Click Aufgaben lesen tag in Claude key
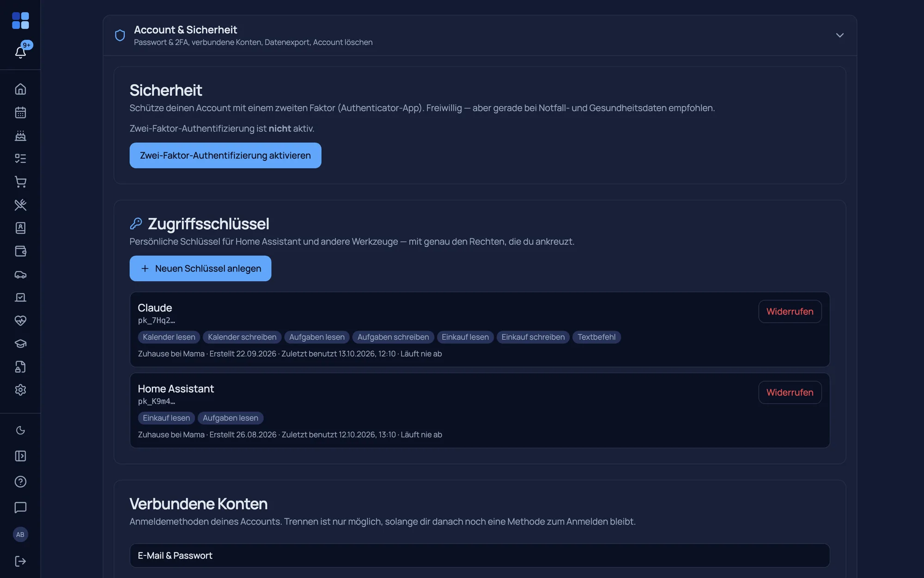This screenshot has height=578, width=924. pos(317,337)
